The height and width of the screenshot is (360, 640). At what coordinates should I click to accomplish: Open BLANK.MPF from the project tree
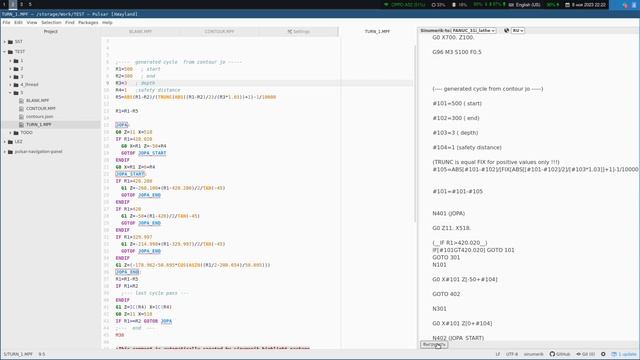(38, 100)
